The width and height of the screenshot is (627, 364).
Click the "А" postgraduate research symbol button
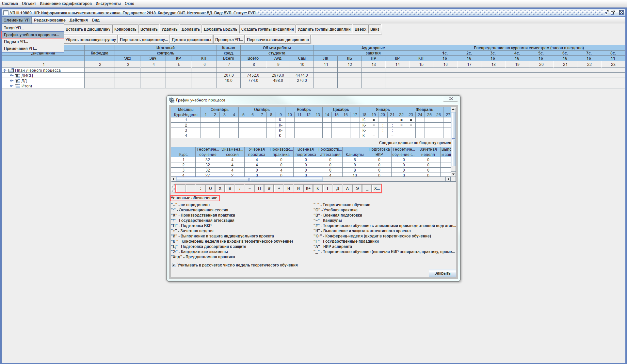347,189
